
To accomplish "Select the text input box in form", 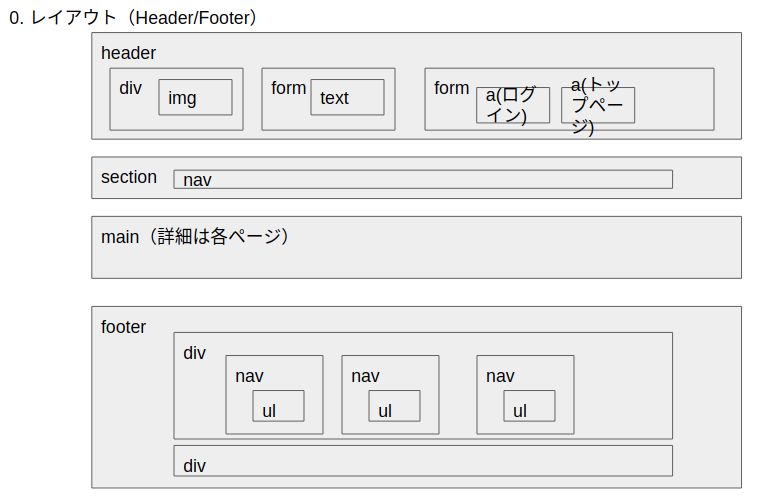I will (347, 97).
